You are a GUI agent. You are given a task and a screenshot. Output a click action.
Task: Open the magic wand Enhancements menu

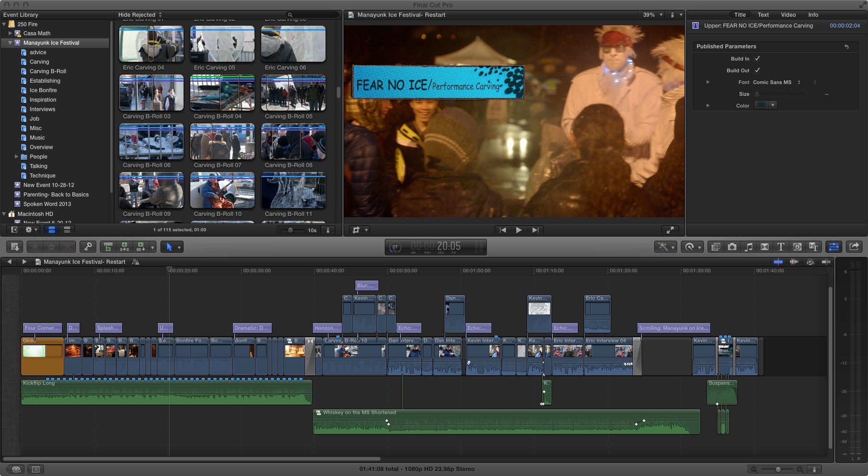tap(665, 247)
